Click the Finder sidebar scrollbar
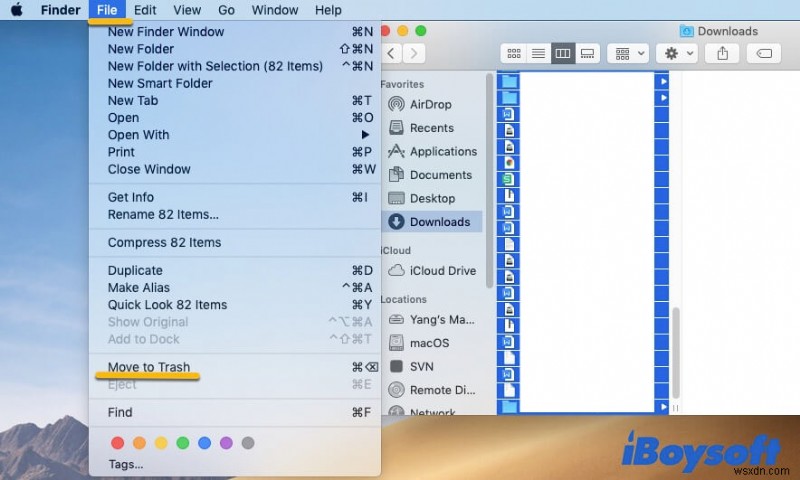The image size is (800, 480). point(489,181)
